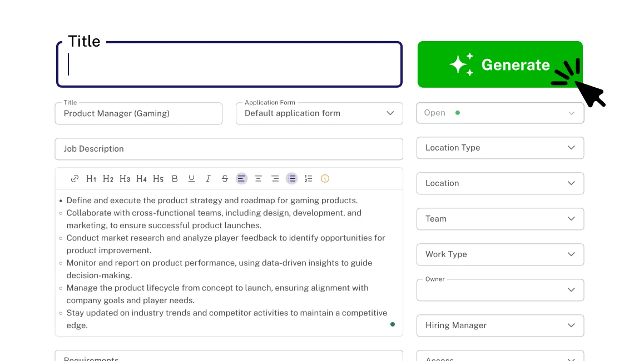Viewport: 644px width, 361px height.
Task: Click the insert link icon
Action: point(75,178)
